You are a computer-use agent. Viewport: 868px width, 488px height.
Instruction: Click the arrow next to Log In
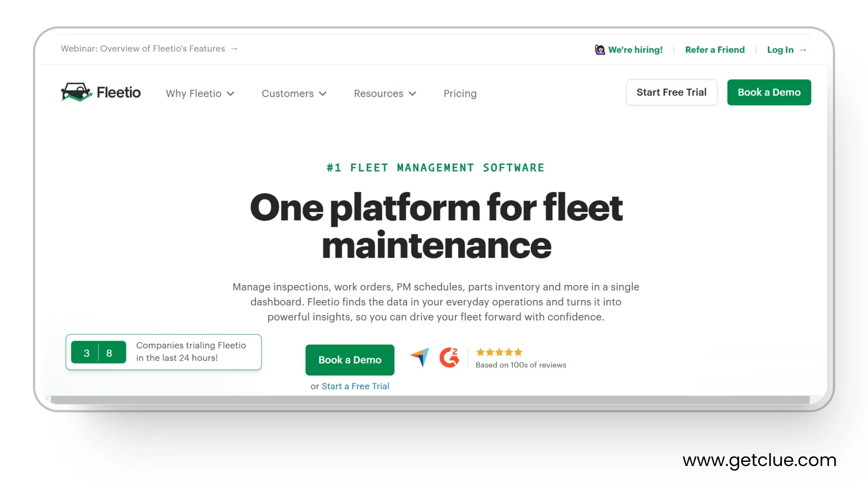(x=803, y=50)
